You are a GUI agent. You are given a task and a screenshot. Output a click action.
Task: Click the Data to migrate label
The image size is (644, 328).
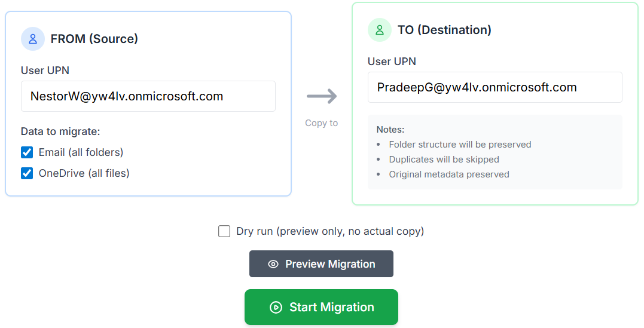point(60,131)
